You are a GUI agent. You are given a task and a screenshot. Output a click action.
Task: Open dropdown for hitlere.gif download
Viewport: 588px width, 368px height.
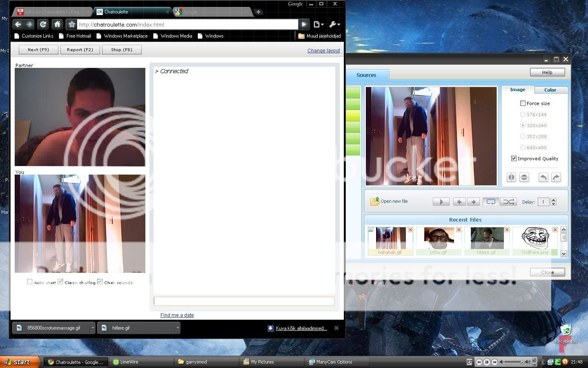[x=177, y=328]
